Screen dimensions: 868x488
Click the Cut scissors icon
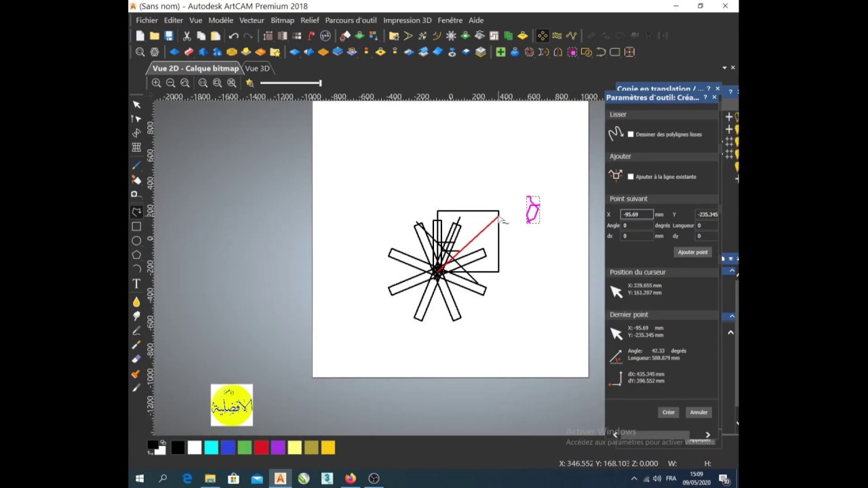[186, 36]
